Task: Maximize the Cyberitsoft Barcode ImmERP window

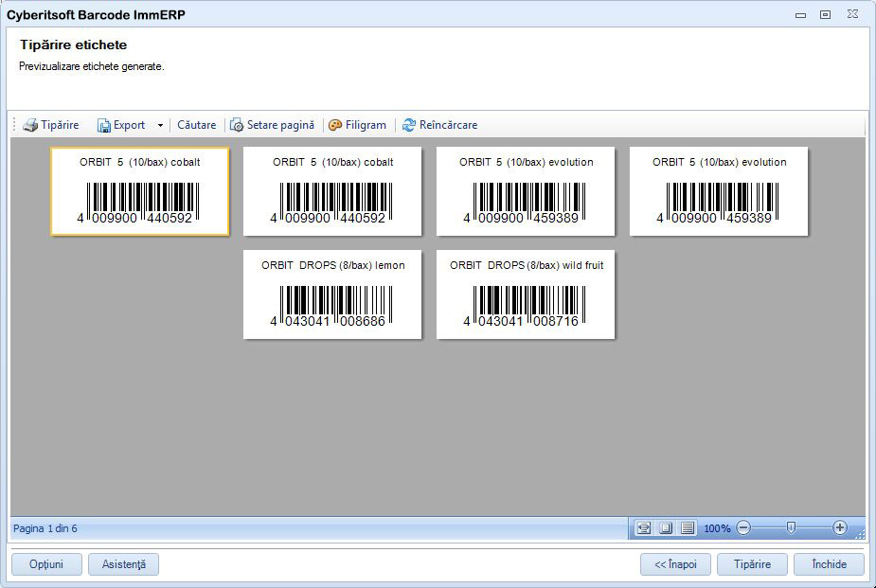Action: 825,14
